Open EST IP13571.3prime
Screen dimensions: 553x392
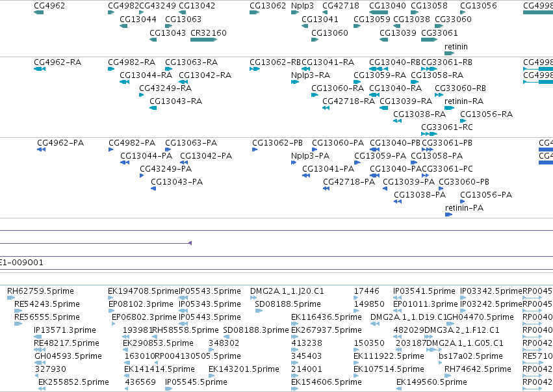[65, 330]
